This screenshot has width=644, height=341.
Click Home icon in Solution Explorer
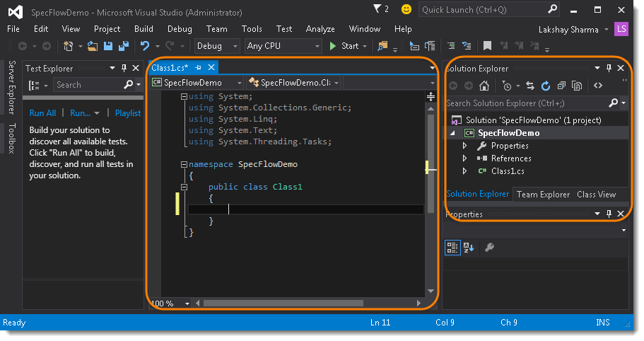pos(484,86)
